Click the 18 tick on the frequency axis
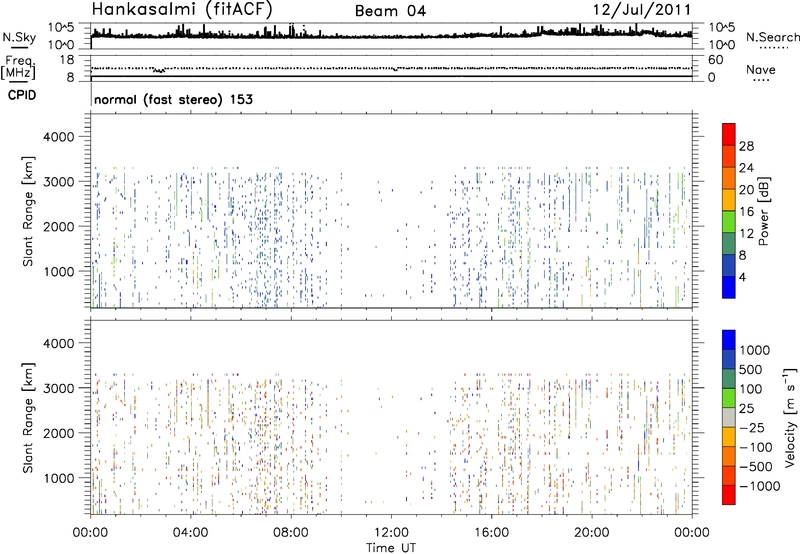Viewport: 800px width, 554px height. pyautogui.click(x=66, y=60)
